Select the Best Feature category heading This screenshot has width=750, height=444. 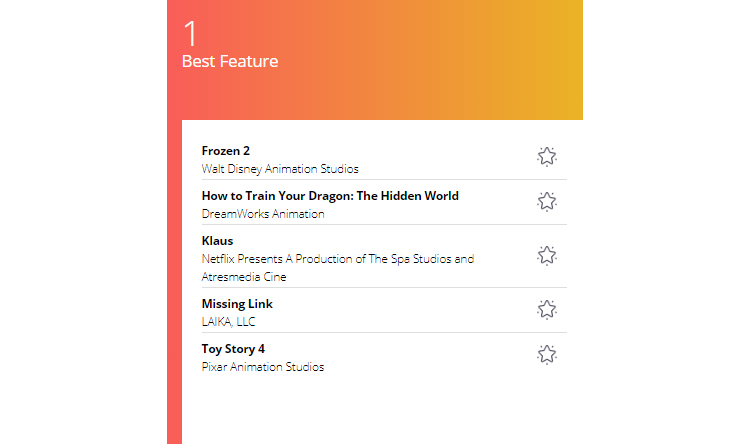[230, 62]
